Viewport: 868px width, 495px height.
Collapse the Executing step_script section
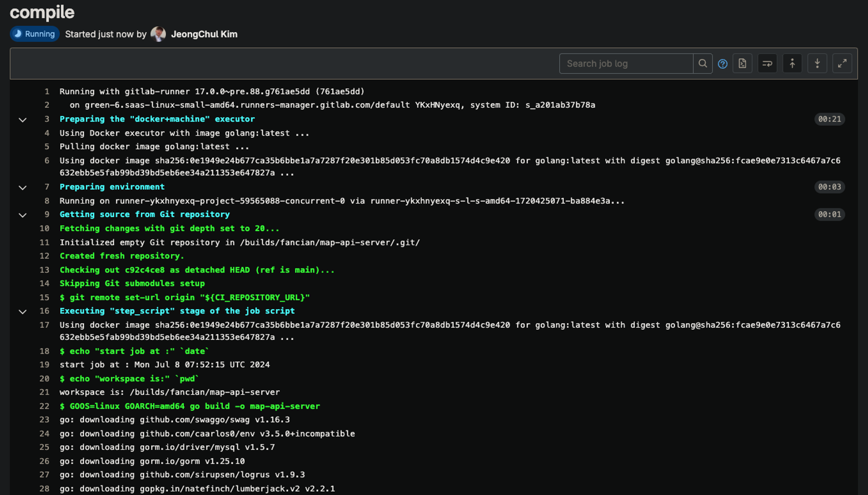point(23,311)
